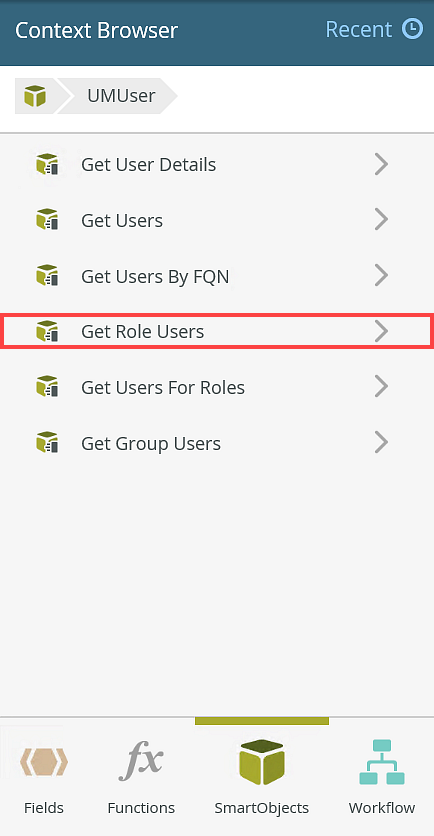434x836 pixels.
Task: Expand Get Role Users chevron arrow
Action: click(x=381, y=331)
